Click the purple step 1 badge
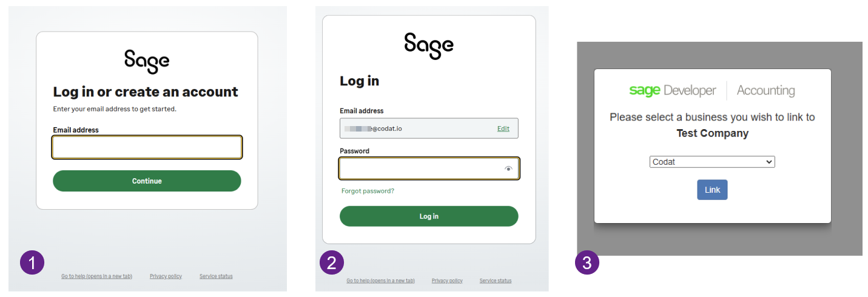Image resolution: width=868 pixels, height=297 pixels. [32, 262]
